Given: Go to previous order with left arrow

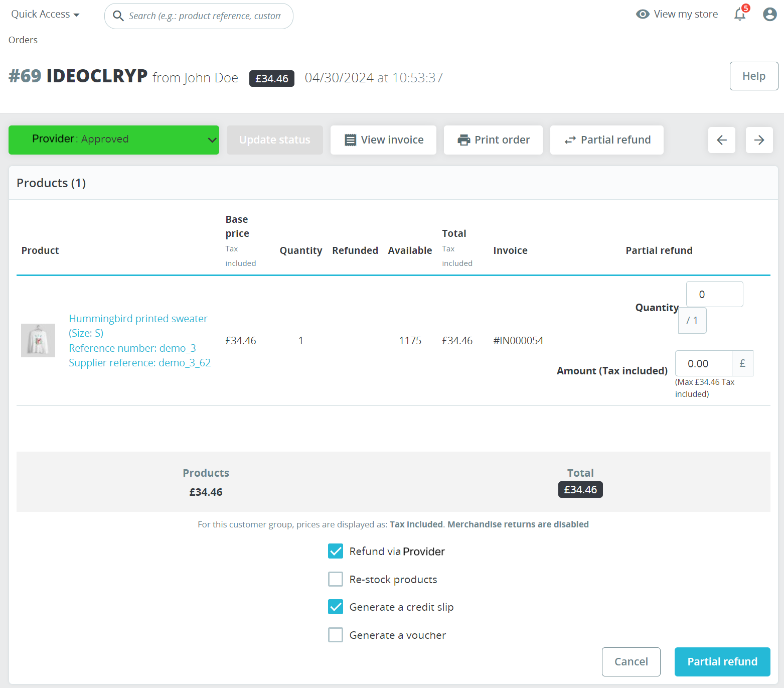Looking at the screenshot, I should [x=721, y=140].
